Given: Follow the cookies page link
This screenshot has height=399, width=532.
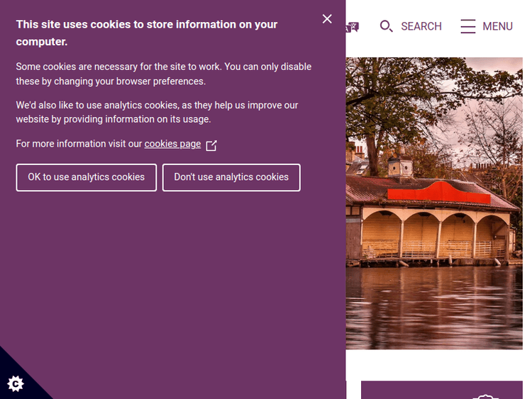Looking at the screenshot, I should coord(172,144).
